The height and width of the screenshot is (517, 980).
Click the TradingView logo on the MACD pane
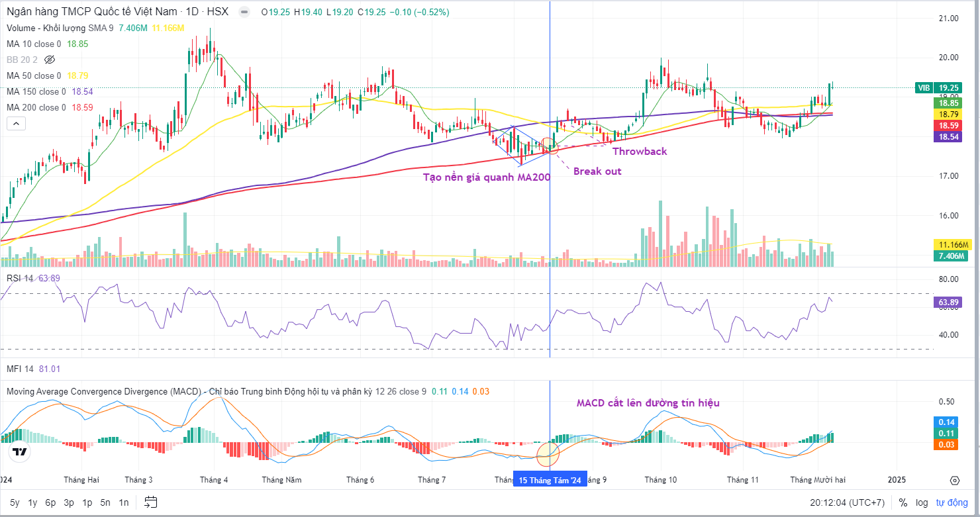[x=20, y=452]
